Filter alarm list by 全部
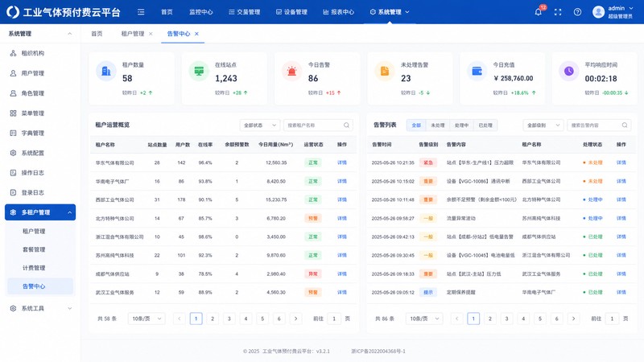Viewport: 644px width, 362px height. click(x=416, y=125)
